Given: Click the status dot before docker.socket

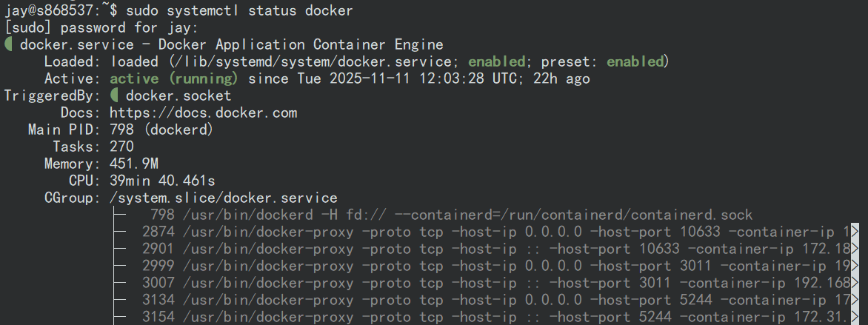Looking at the screenshot, I should [x=114, y=96].
